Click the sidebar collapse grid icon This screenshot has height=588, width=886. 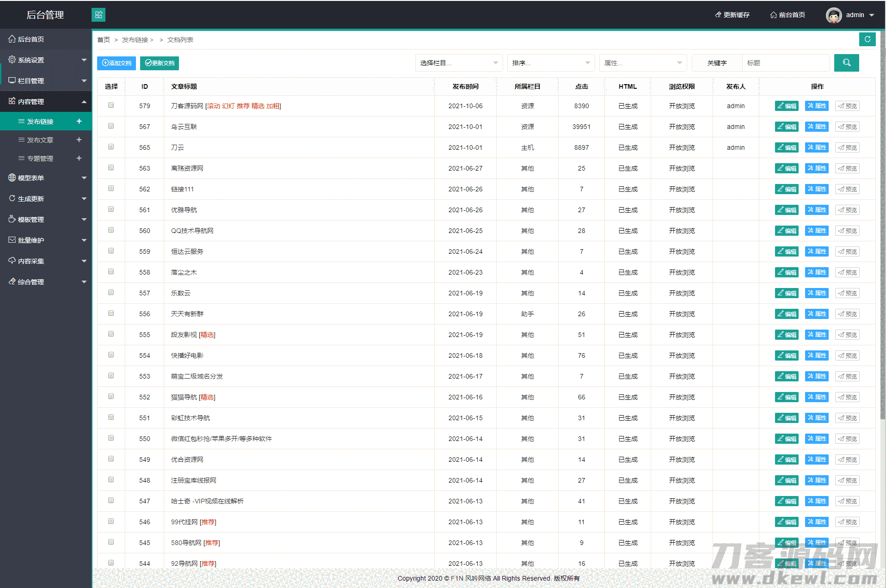98,15
